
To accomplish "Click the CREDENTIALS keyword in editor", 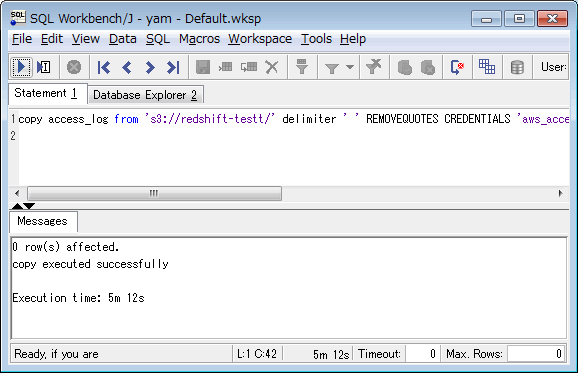I will [477, 119].
